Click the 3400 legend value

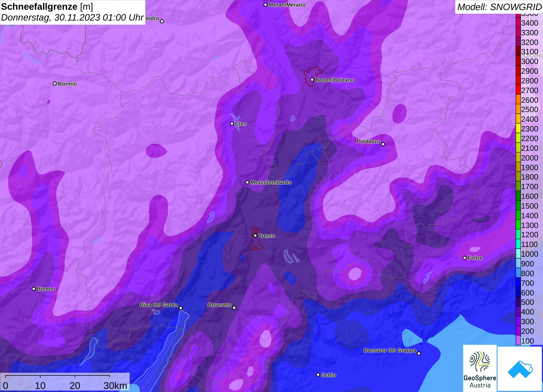pos(529,23)
